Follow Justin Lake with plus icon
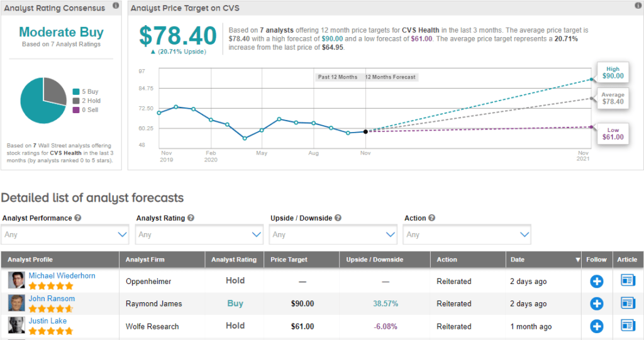The height and width of the screenshot is (340, 644). (x=596, y=326)
